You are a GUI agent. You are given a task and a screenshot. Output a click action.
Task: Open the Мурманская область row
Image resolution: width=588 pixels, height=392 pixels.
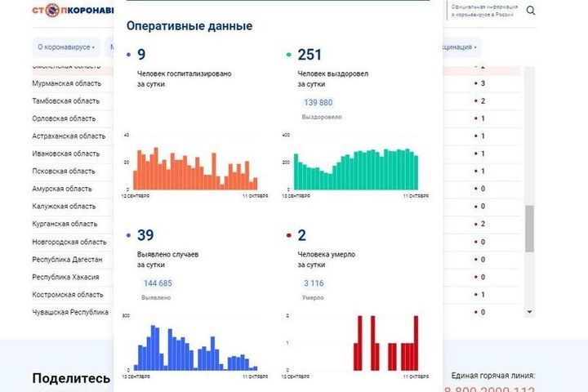67,83
